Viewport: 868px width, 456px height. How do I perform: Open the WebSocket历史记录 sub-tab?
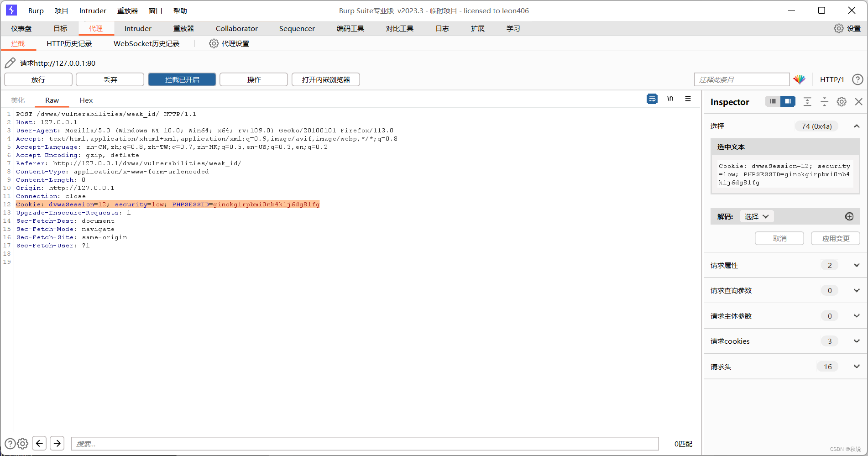(146, 43)
